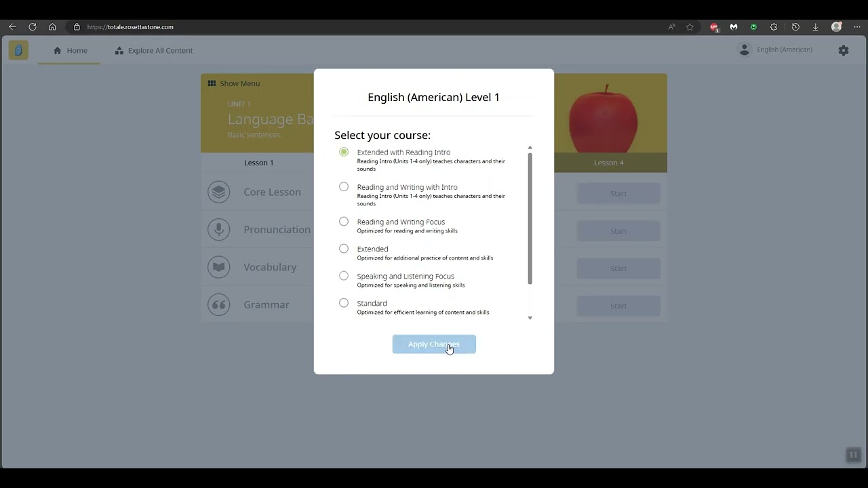This screenshot has width=868, height=488.
Task: Start the Core Lesson activity
Action: click(618, 193)
